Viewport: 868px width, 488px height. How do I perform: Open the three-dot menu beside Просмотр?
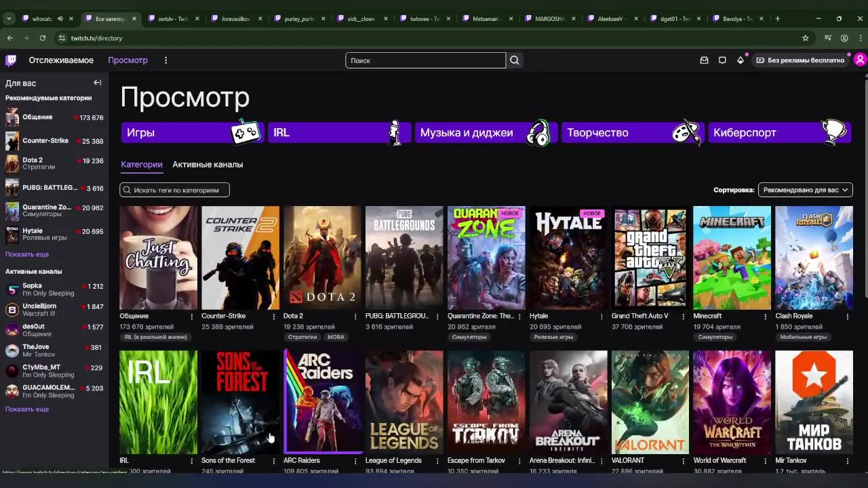(x=165, y=60)
